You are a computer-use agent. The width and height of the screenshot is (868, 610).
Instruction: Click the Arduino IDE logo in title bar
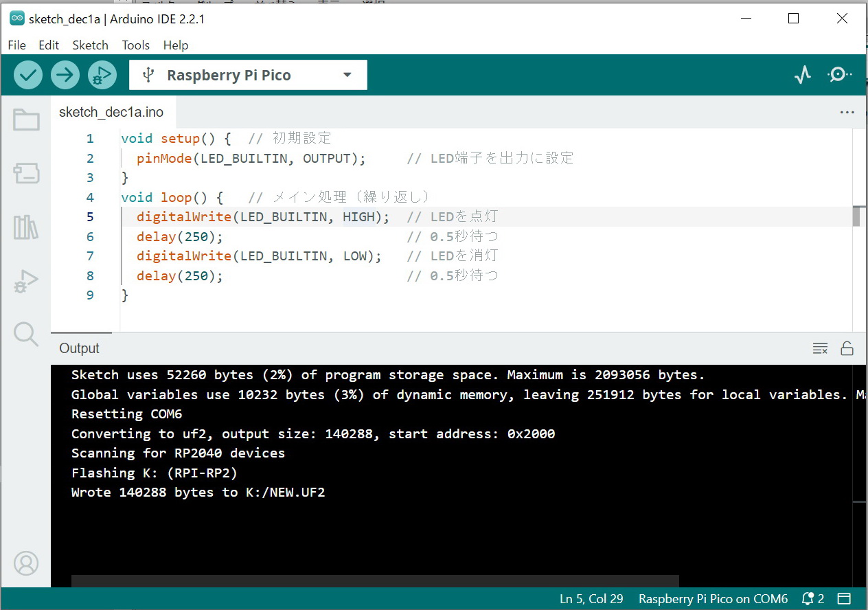tap(17, 19)
